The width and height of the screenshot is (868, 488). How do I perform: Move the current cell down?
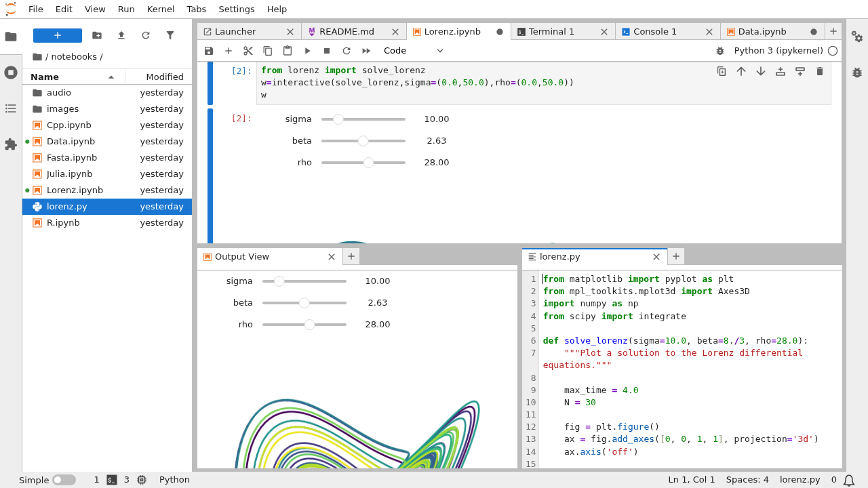760,70
